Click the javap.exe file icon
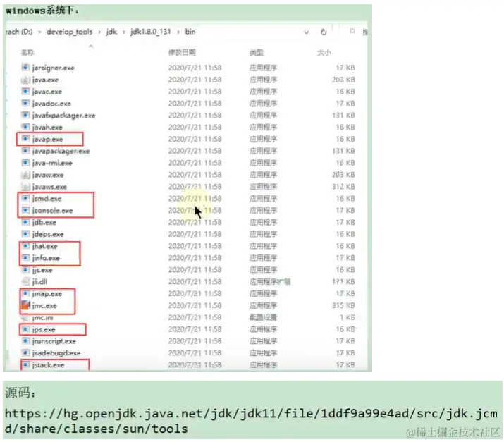This screenshot has height=442, width=504. [x=25, y=139]
